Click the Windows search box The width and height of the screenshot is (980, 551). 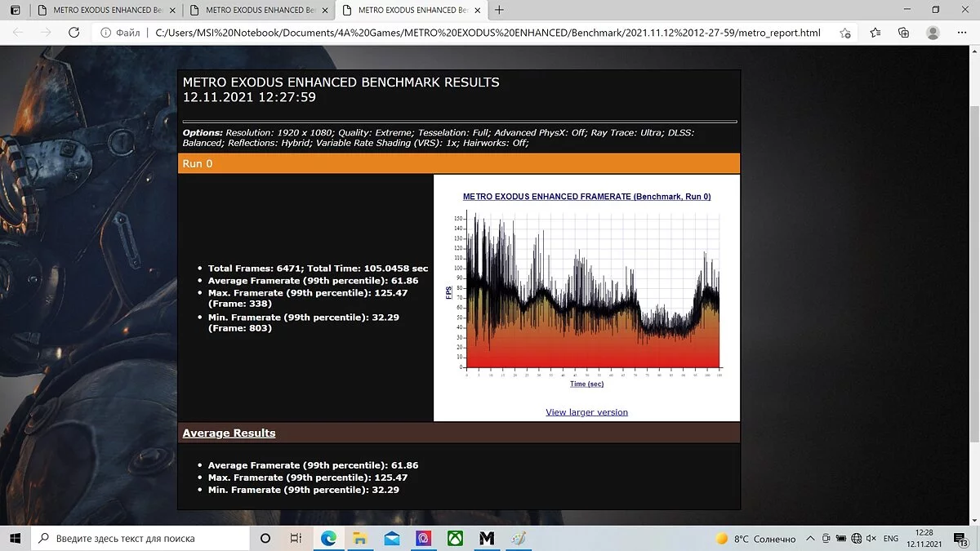click(140, 539)
